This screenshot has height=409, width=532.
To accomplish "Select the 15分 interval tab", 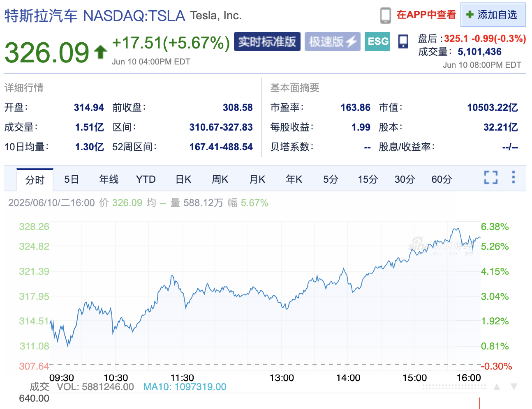I will [x=367, y=179].
